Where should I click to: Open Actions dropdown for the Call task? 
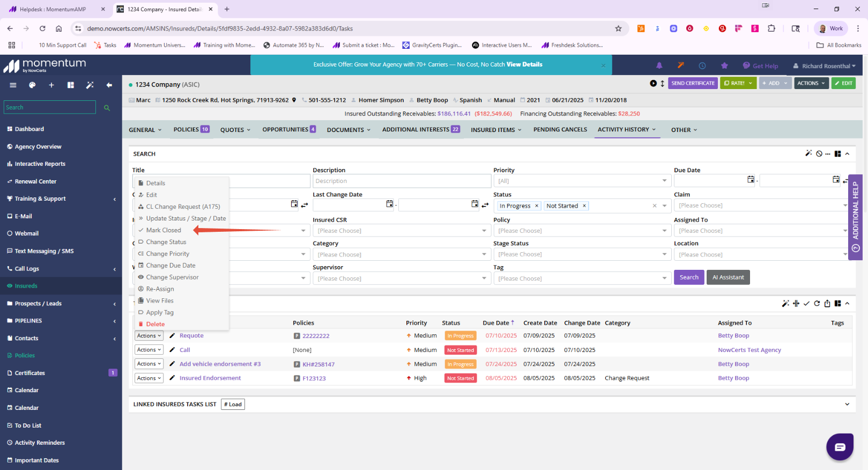149,350
